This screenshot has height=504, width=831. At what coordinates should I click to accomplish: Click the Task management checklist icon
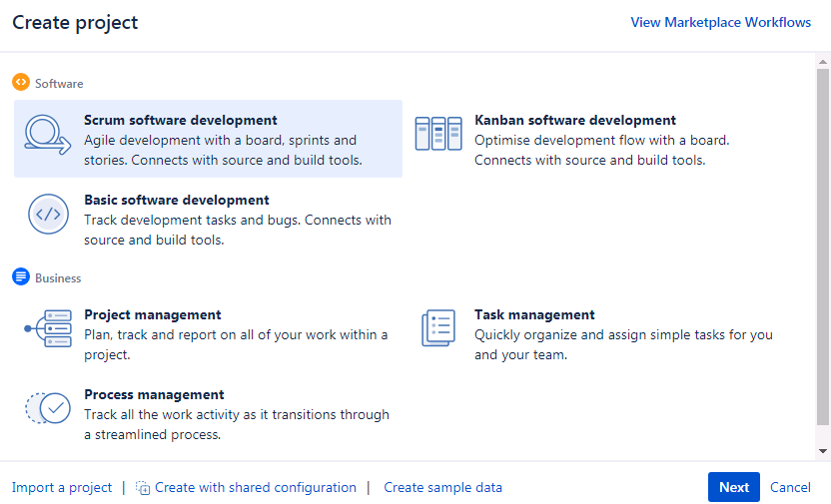(x=438, y=328)
